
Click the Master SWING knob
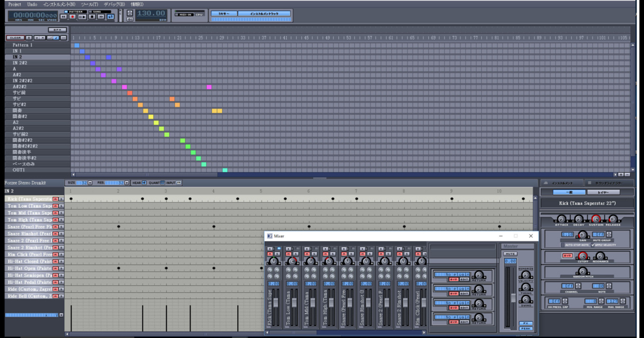[525, 300]
